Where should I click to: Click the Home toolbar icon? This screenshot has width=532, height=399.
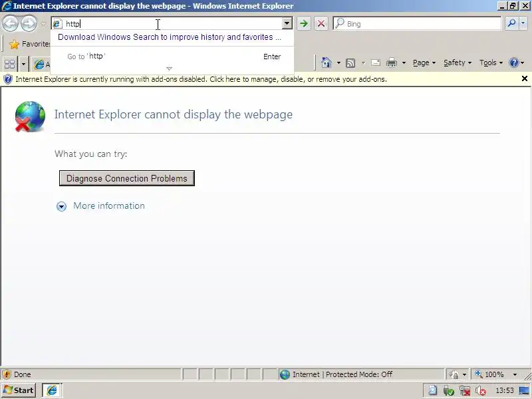pos(327,63)
